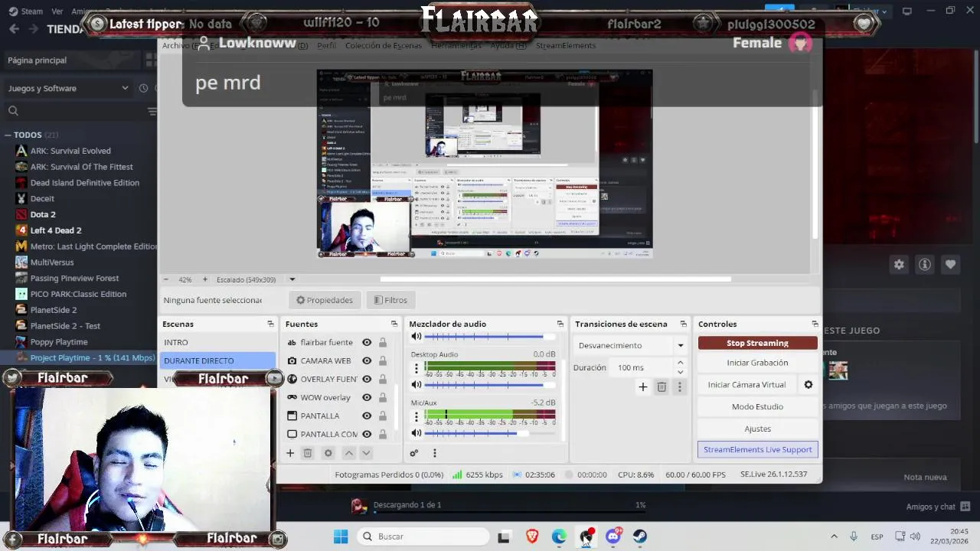Delete transition with Transiciones trash icon
Viewport: 980px width, 551px height.
click(661, 387)
